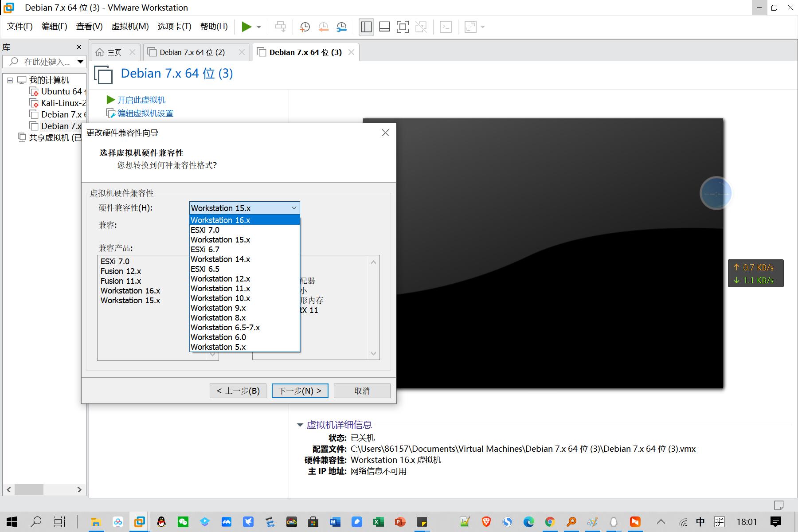Choose Workstation 16.x from the list
Image resolution: width=798 pixels, height=532 pixels.
(245, 220)
